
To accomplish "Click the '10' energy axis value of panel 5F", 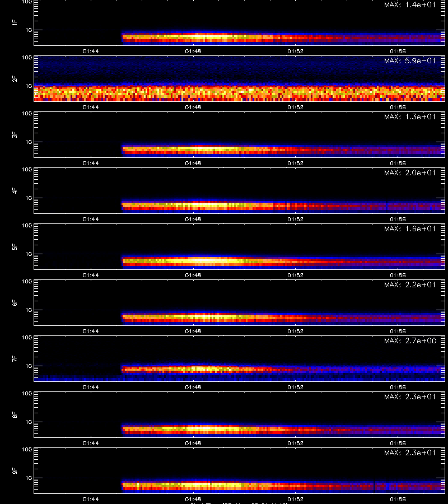I will pos(29,254).
